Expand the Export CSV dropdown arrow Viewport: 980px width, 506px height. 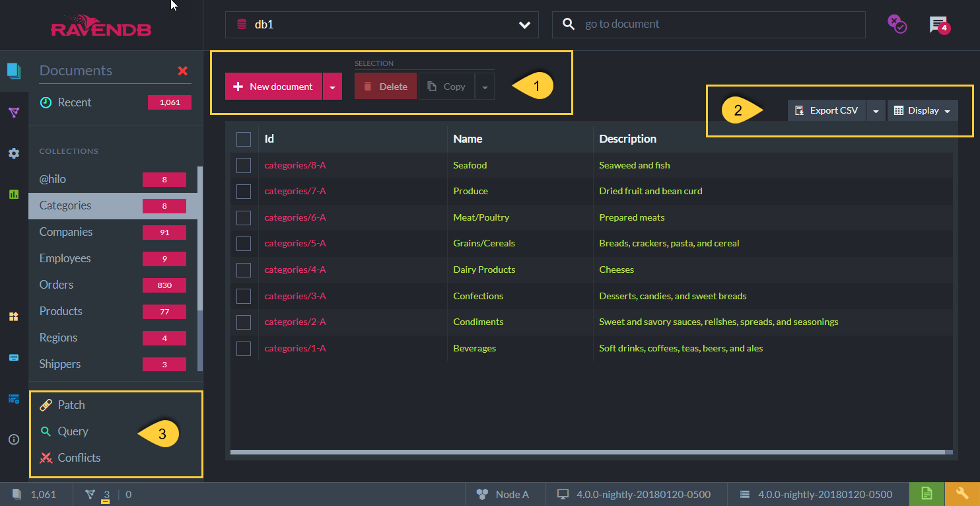(x=876, y=111)
